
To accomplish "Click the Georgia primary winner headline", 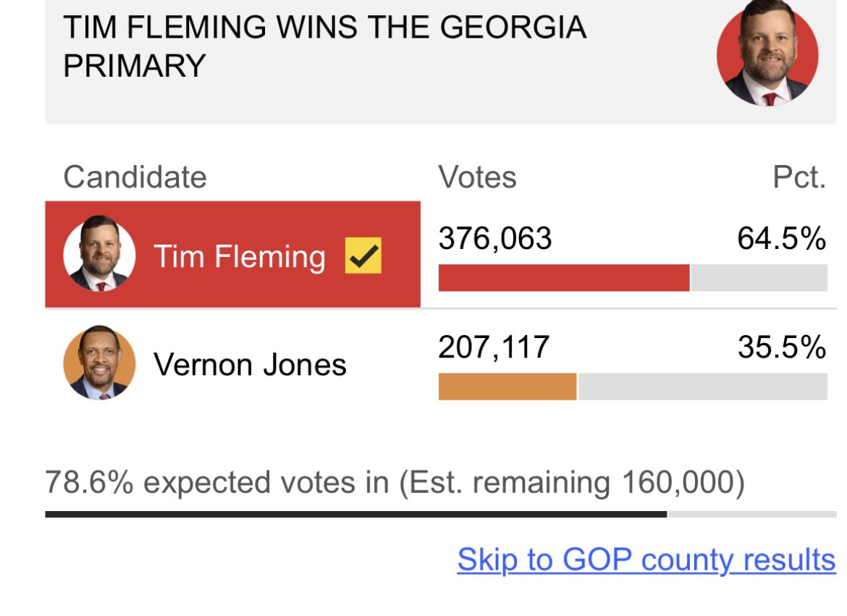I will pyautogui.click(x=324, y=46).
